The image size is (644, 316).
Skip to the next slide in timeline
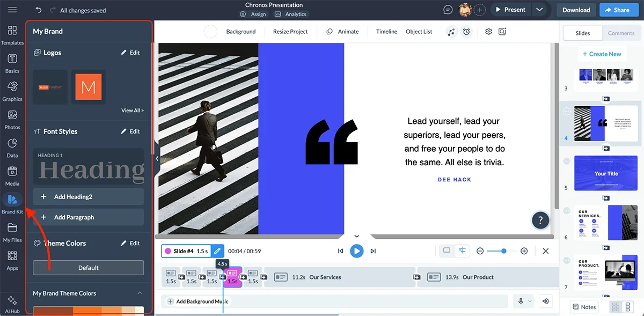pyautogui.click(x=373, y=251)
